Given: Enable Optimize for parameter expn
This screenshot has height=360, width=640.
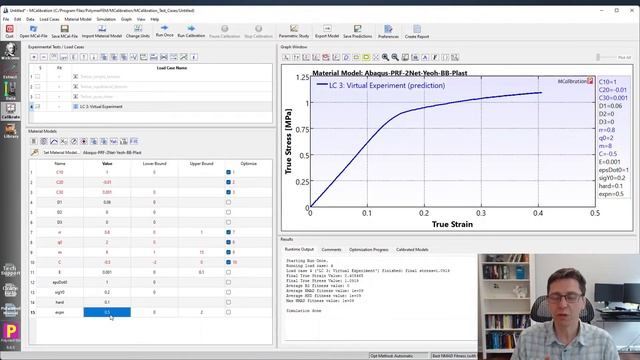Looking at the screenshot, I should pos(229,312).
